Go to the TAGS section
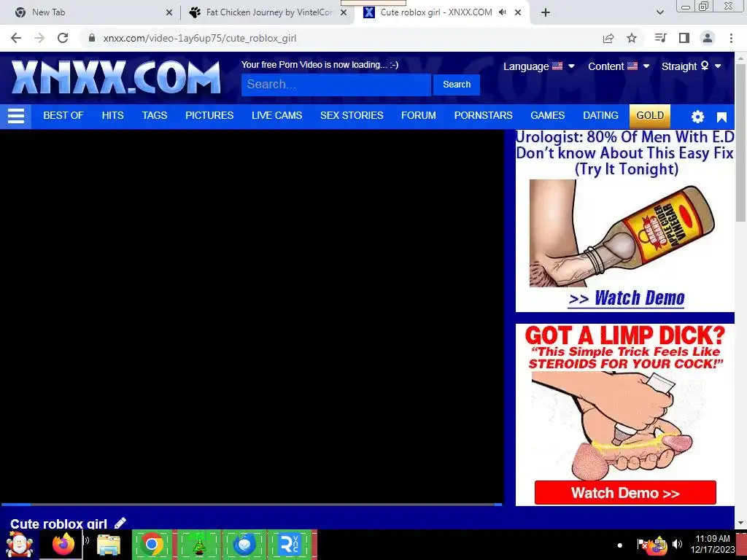 coord(155,116)
